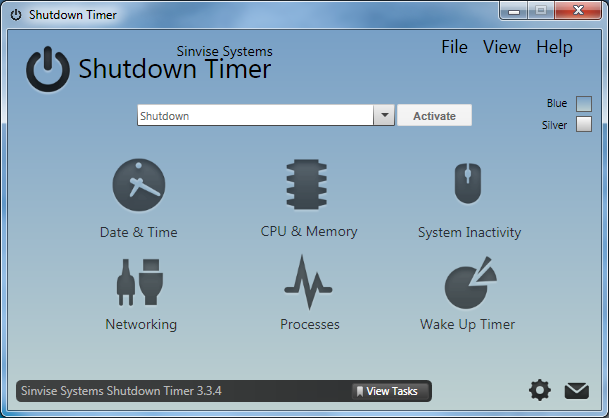Image resolution: width=609 pixels, height=418 pixels.
Task: Select the Silver theme swatch
Action: (584, 124)
